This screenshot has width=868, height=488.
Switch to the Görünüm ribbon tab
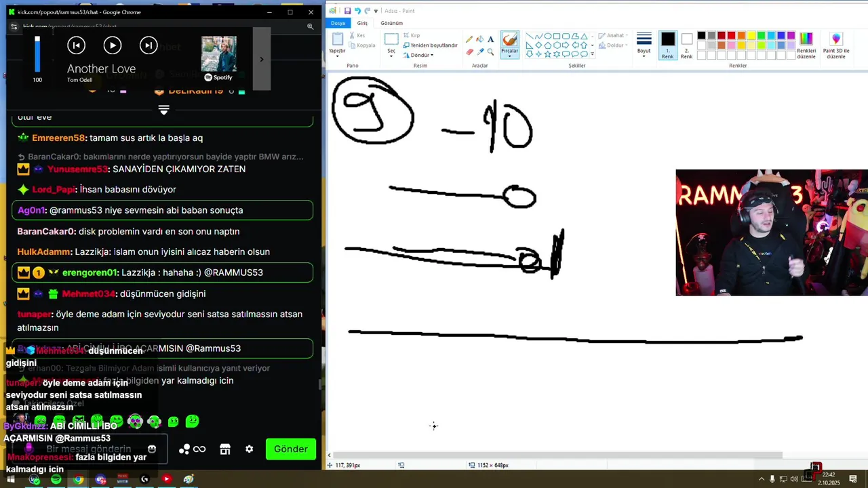(391, 23)
